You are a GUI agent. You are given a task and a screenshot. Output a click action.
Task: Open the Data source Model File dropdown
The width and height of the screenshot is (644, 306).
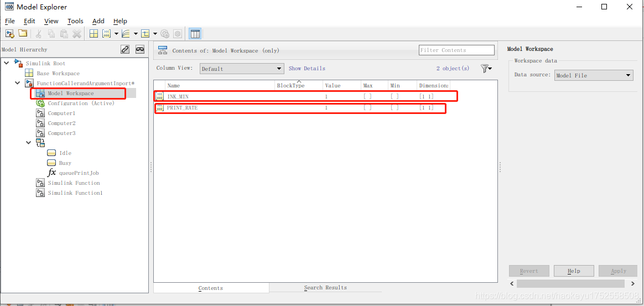click(594, 75)
